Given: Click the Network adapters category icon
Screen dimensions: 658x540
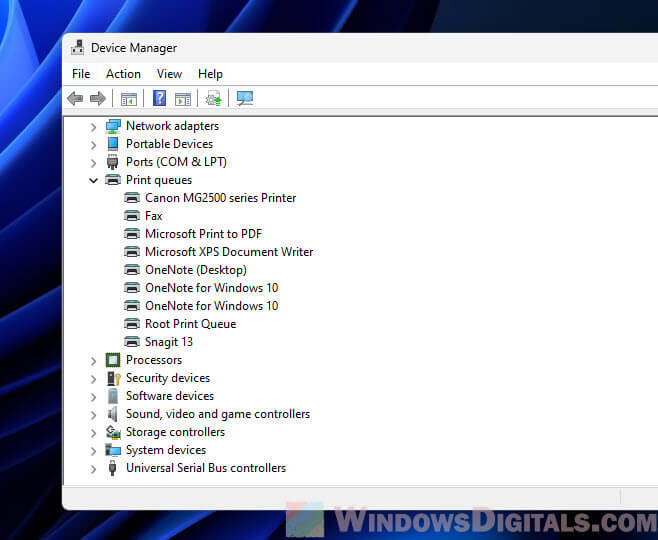Looking at the screenshot, I should (x=113, y=126).
